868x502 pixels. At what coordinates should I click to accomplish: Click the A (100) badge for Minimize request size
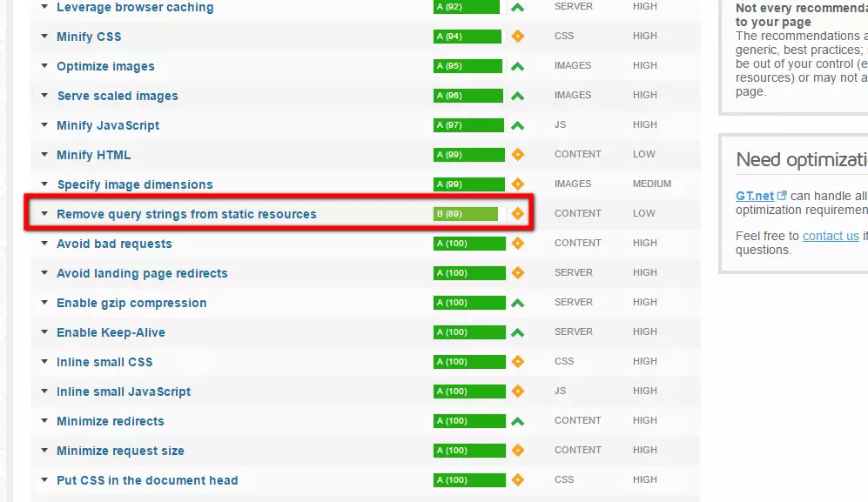(470, 450)
